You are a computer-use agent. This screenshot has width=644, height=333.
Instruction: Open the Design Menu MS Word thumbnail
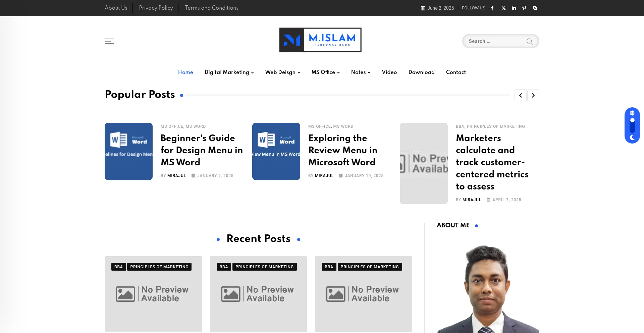(x=128, y=151)
